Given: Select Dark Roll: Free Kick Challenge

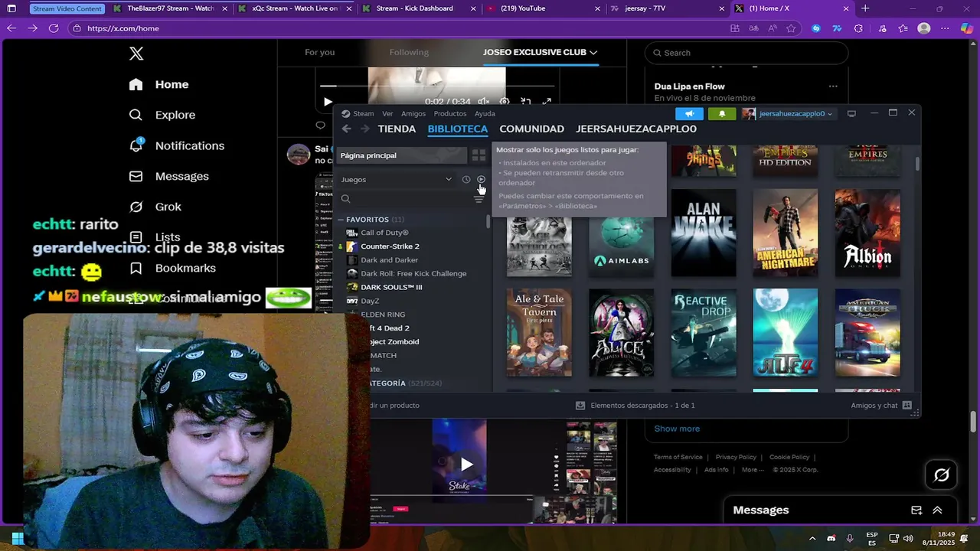Looking at the screenshot, I should (x=412, y=273).
